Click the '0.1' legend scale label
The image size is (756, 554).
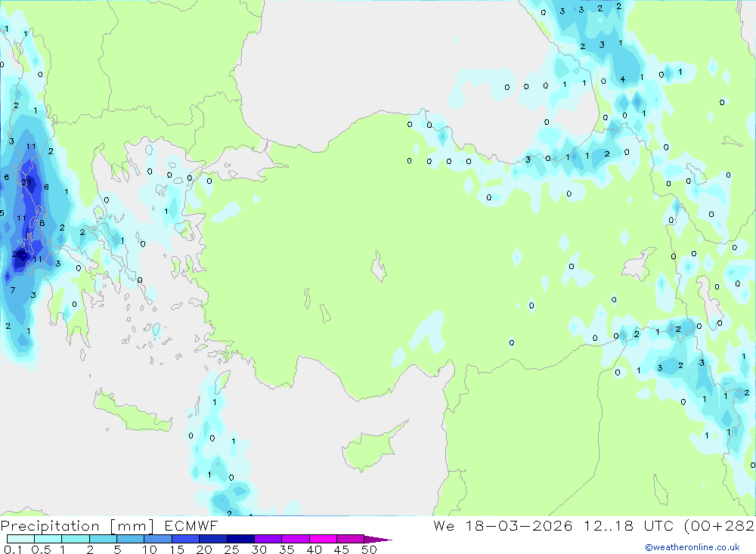coord(13,549)
